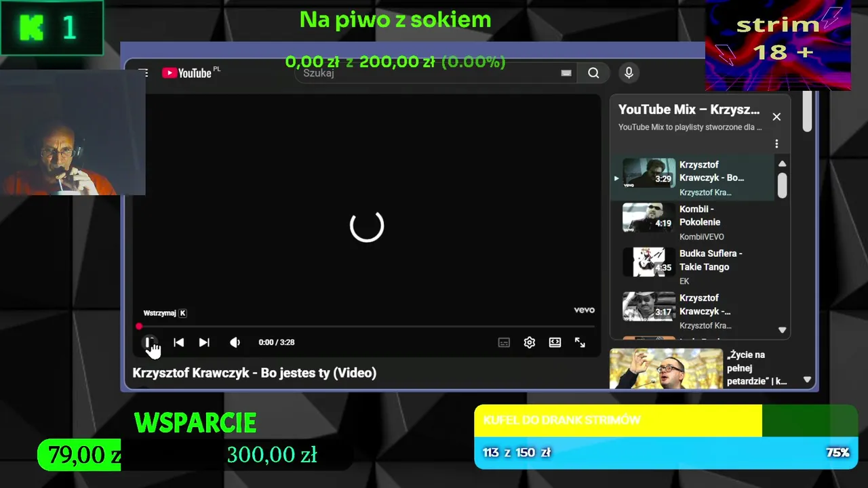The image size is (868, 488).
Task: Play the Kombii - Pokolenie thumbnail
Action: pyautogui.click(x=649, y=218)
